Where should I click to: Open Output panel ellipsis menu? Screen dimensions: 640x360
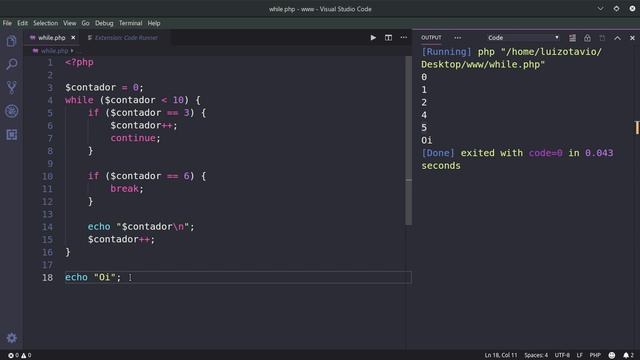(x=458, y=38)
